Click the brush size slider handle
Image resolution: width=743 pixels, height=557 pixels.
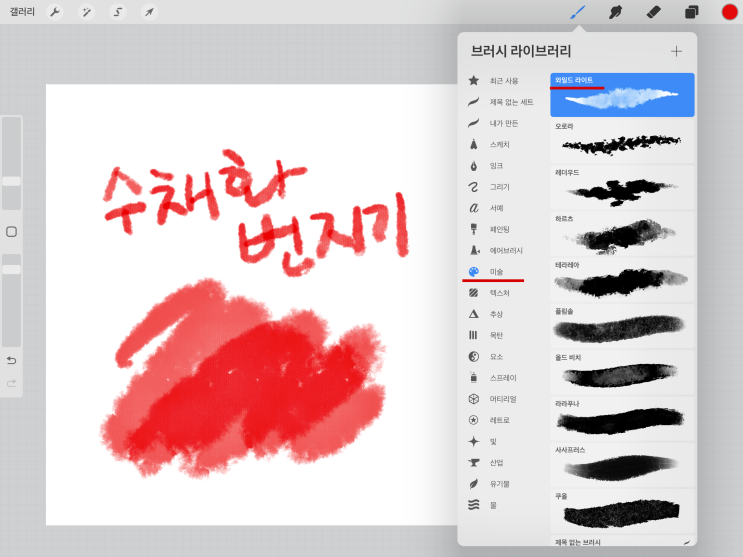[11, 181]
